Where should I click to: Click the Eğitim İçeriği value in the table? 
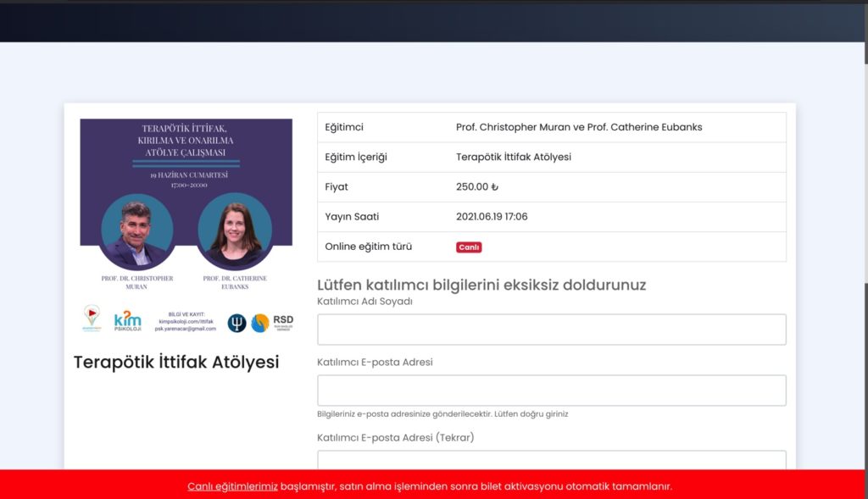[x=514, y=158]
